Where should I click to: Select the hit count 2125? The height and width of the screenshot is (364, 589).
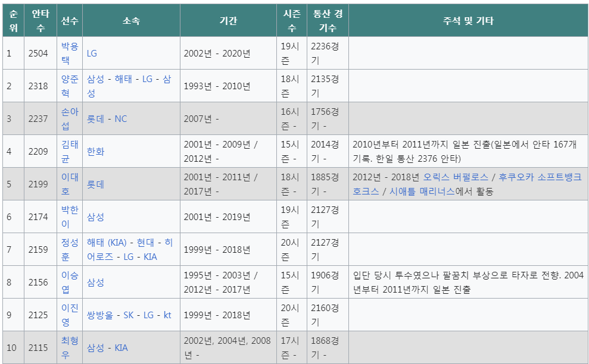tap(38, 315)
